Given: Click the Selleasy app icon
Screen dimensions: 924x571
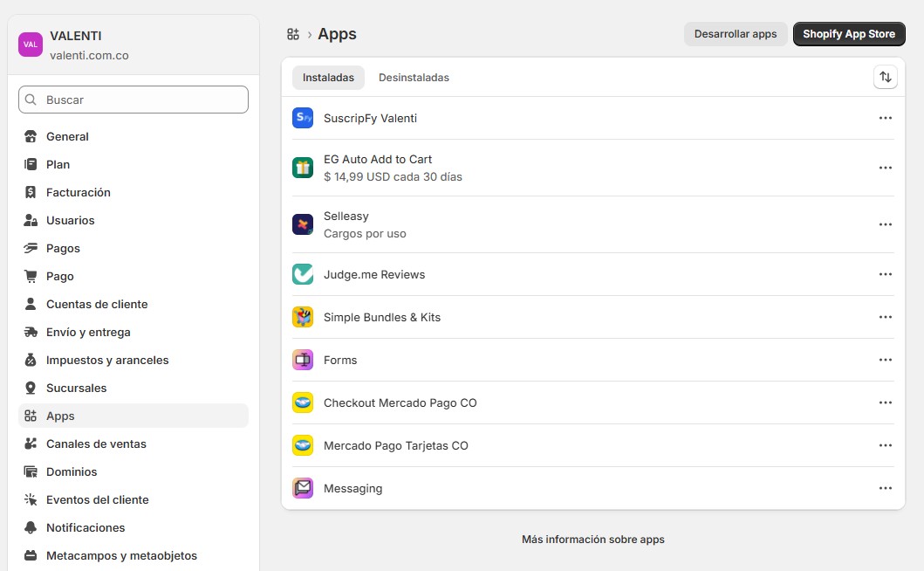Looking at the screenshot, I should pyautogui.click(x=303, y=224).
